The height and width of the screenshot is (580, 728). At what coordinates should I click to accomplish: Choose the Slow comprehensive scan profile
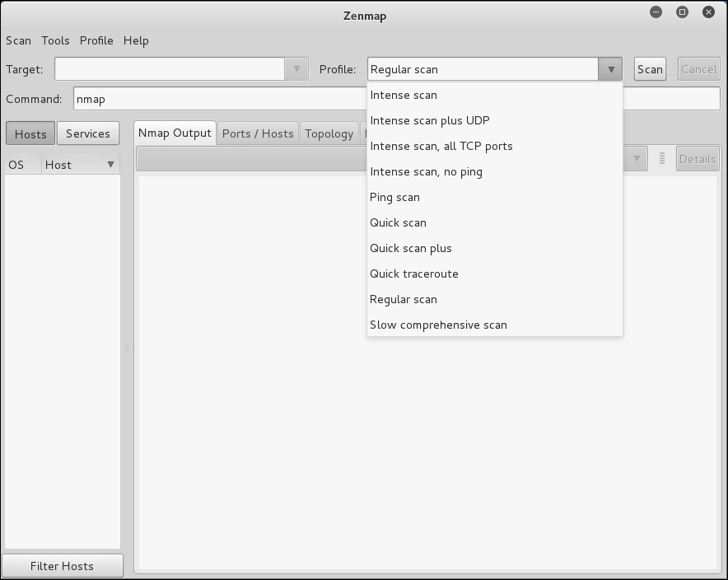tap(438, 325)
